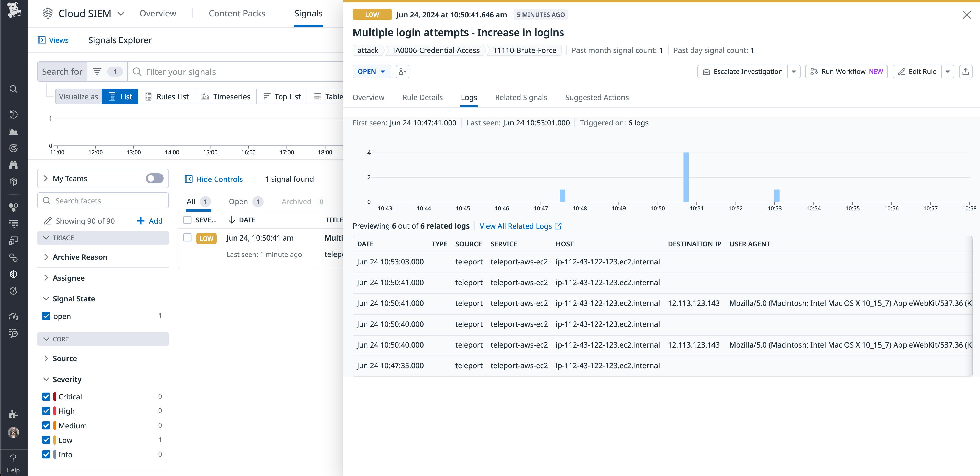
Task: Open the security shield sidebar icon
Action: (x=13, y=274)
